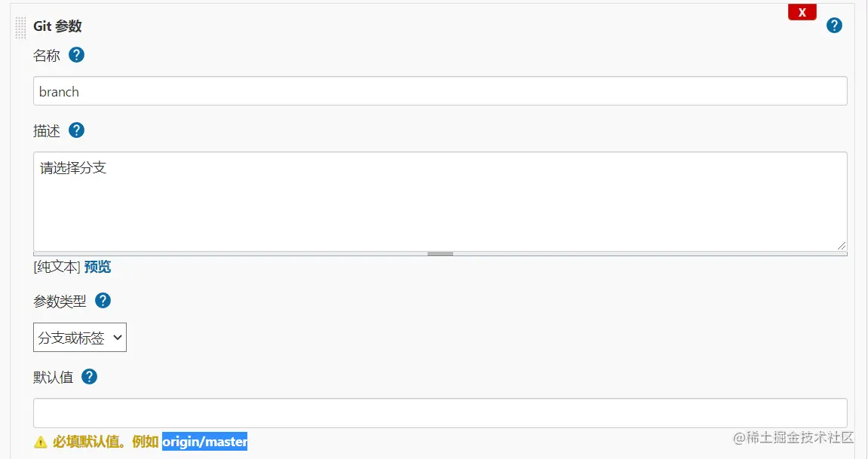Click the [纯文本] format label
This screenshot has height=459, width=868.
(x=57, y=267)
